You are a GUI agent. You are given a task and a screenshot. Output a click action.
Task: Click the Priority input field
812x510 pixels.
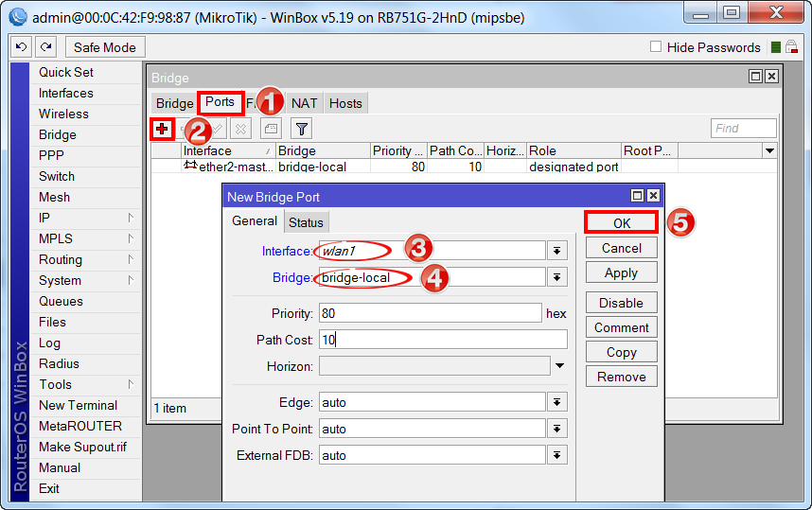[x=430, y=313]
